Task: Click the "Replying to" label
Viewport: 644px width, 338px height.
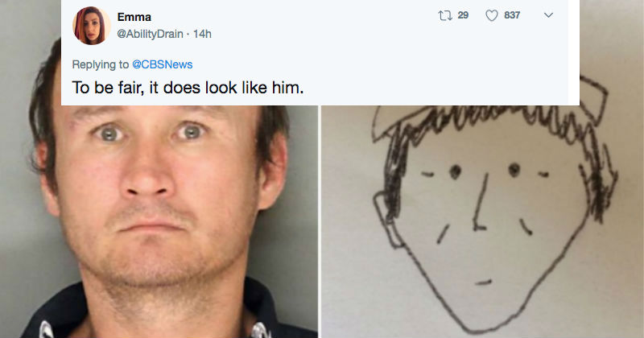Action: [99, 64]
